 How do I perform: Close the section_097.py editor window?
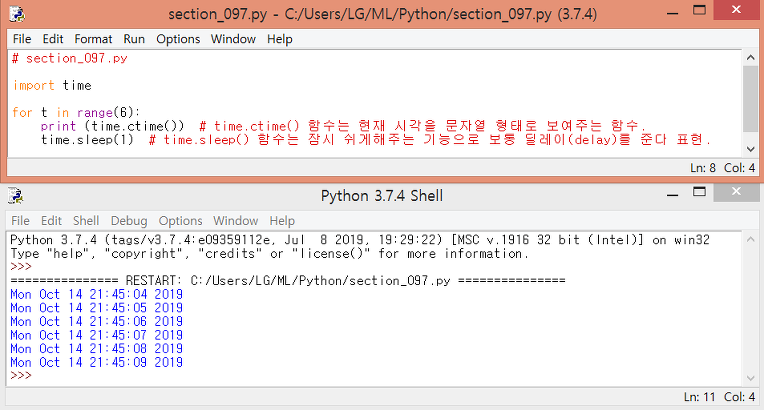point(736,10)
